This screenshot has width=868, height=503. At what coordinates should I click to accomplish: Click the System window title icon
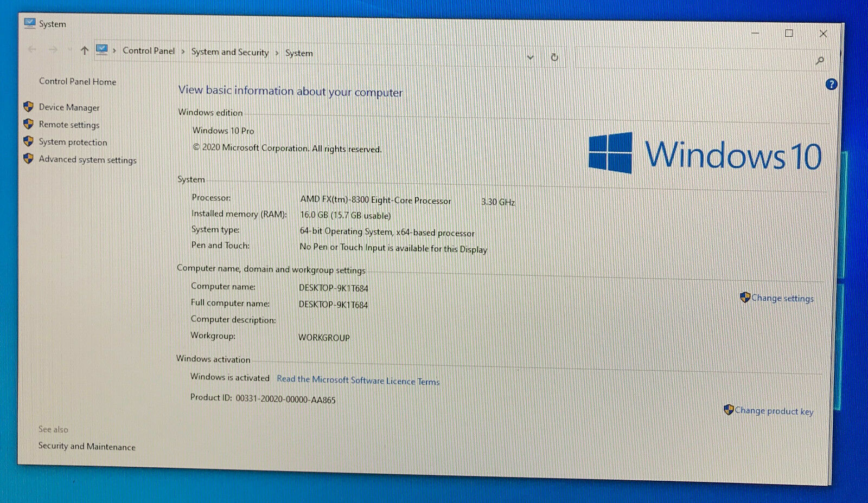[30, 23]
